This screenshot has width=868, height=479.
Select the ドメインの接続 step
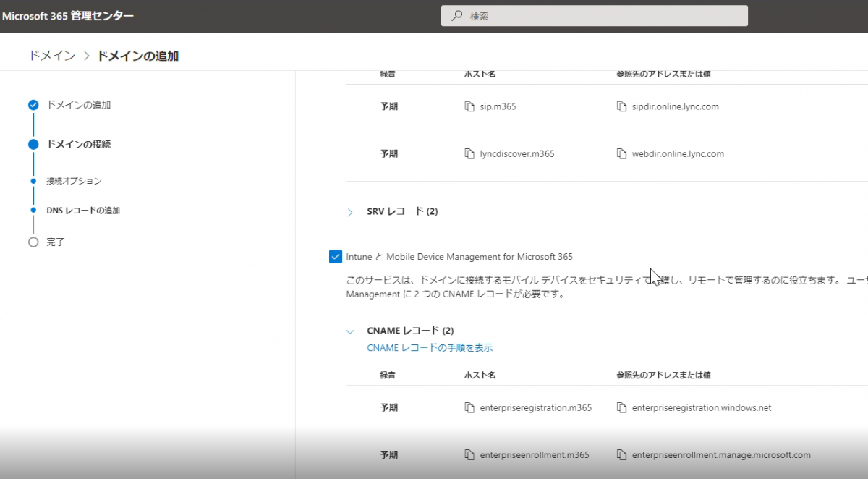coord(78,144)
